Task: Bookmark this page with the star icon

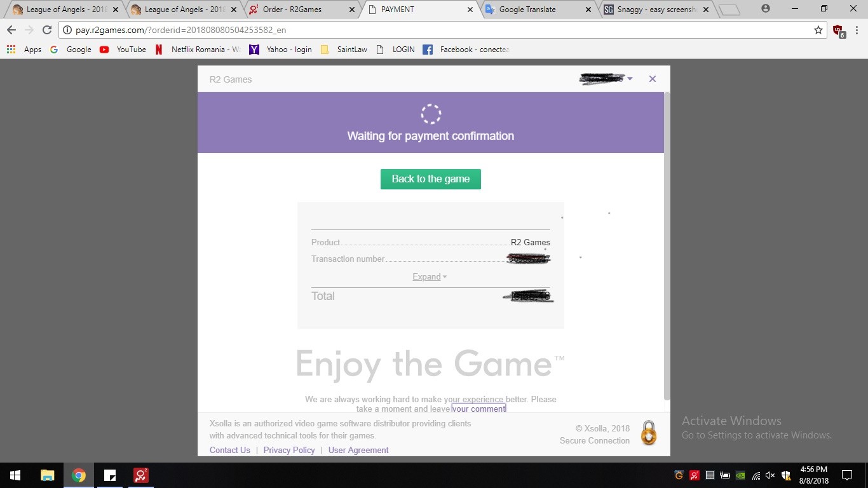Action: point(818,30)
